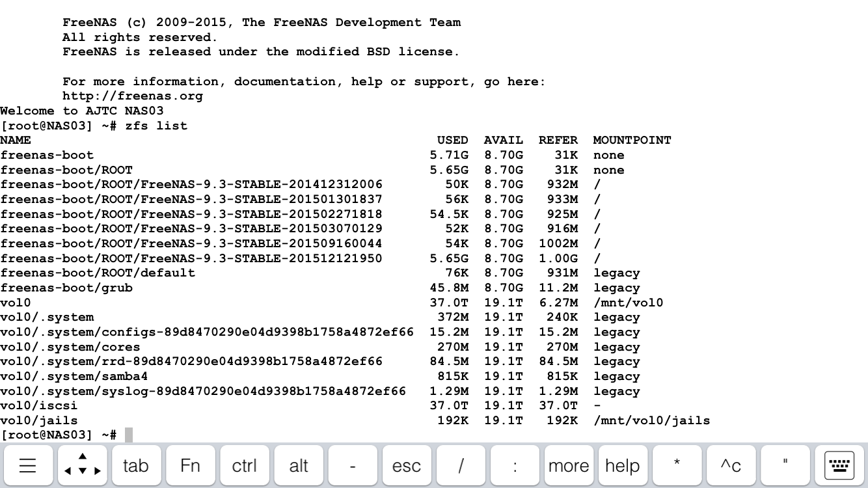Click the "NAME" column header
Viewport: 868px width, 488px height.
click(16, 140)
